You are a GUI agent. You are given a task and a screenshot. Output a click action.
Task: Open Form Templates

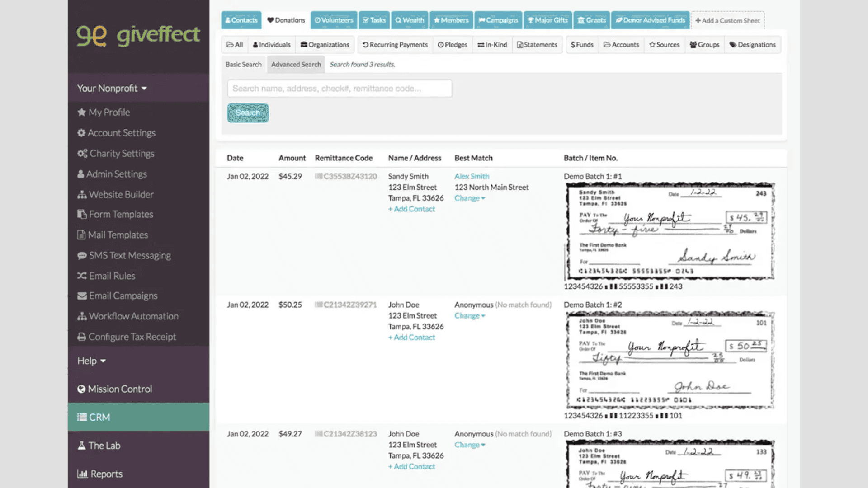[x=115, y=214]
